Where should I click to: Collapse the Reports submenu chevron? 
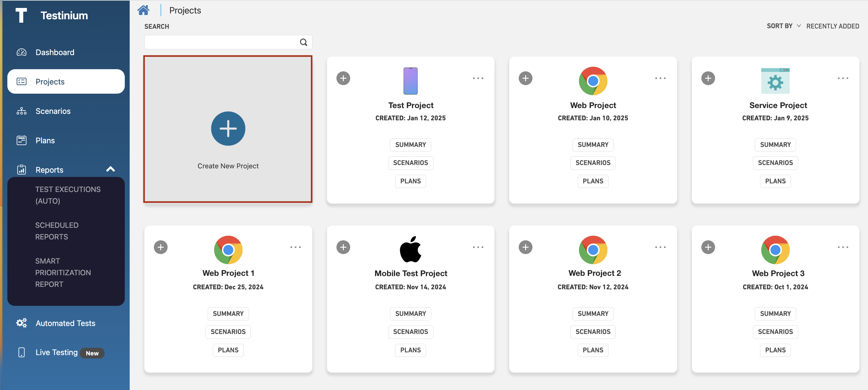(110, 169)
